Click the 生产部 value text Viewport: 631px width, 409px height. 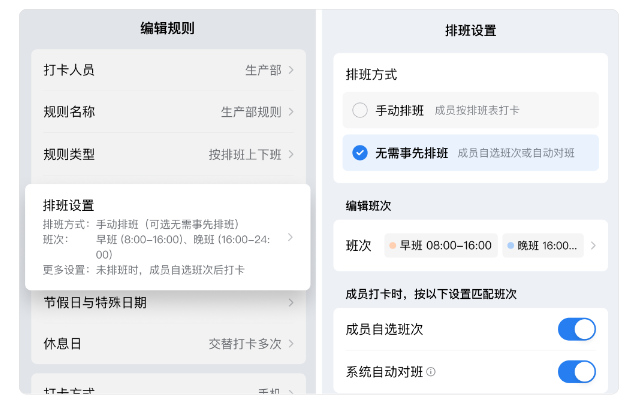263,70
